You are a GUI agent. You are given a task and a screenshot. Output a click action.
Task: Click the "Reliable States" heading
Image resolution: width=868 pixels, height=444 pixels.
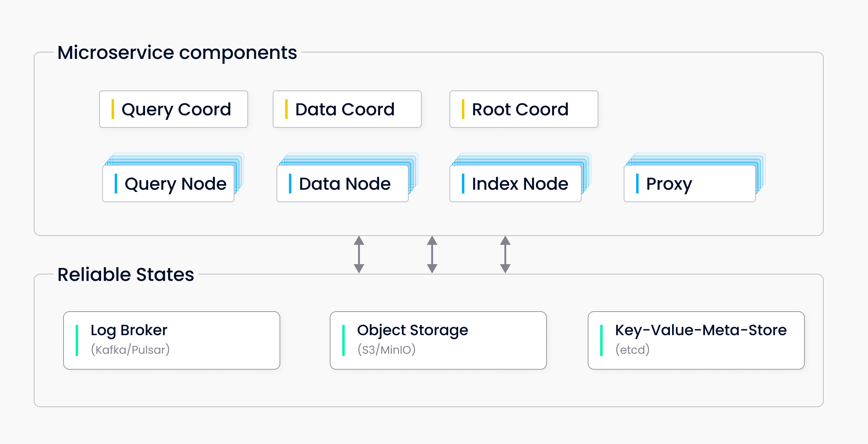[126, 274]
